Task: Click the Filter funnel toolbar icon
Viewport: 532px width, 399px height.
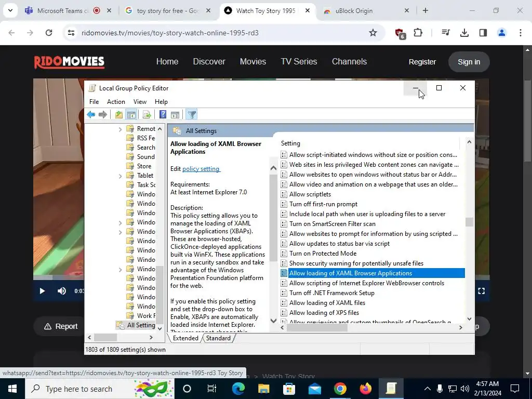Action: pyautogui.click(x=192, y=115)
